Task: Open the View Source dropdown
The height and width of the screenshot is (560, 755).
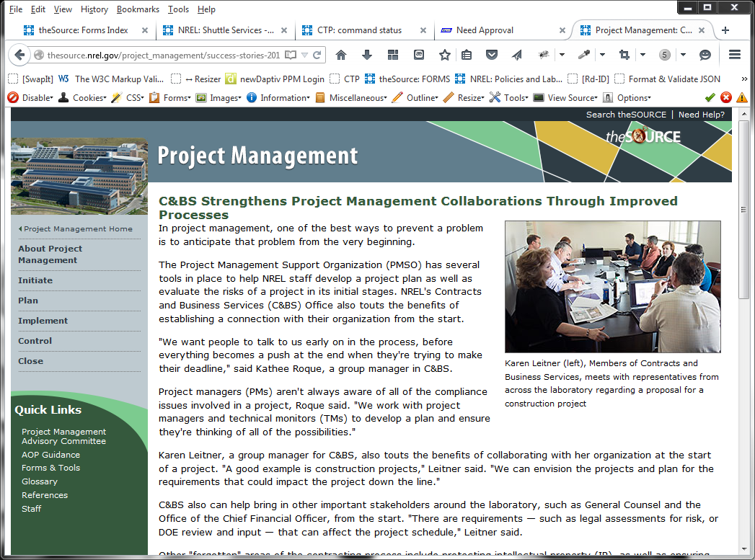Action: click(566, 98)
